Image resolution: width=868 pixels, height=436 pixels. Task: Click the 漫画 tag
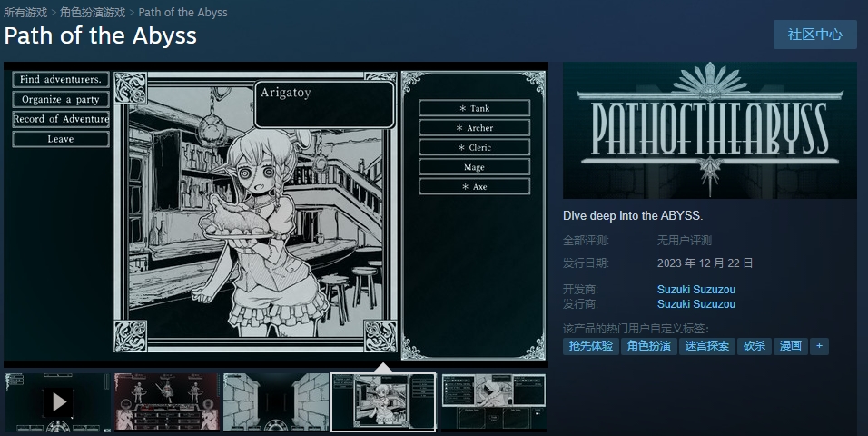791,346
